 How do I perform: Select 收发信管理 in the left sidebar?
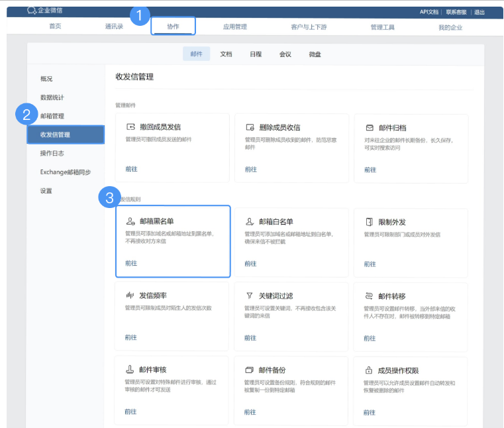tap(66, 134)
